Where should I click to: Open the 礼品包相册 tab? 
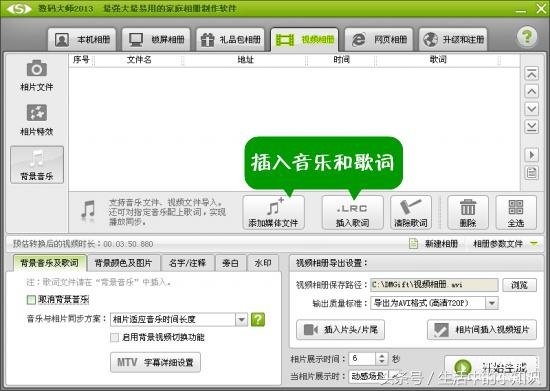(x=230, y=40)
